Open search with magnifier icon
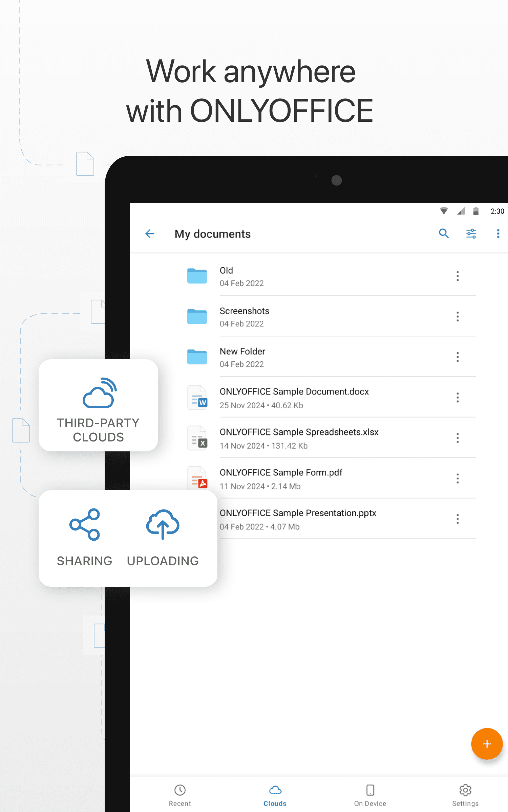 444,234
